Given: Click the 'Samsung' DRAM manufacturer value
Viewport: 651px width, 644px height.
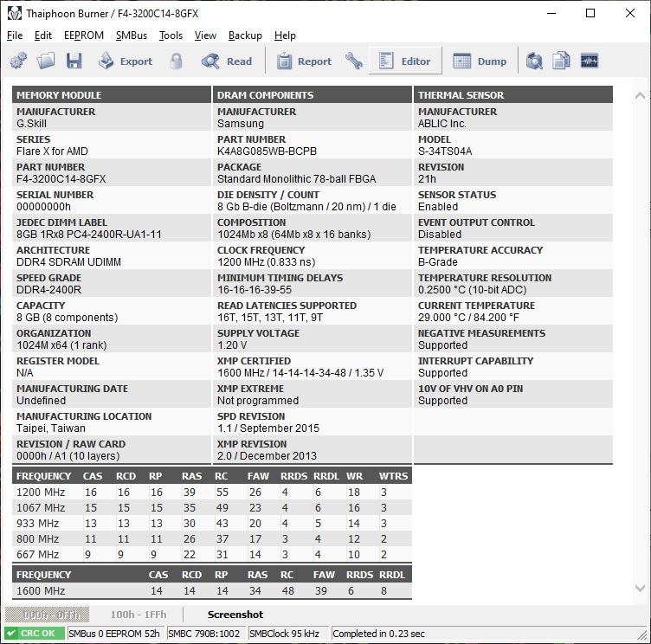Looking at the screenshot, I should (x=241, y=123).
